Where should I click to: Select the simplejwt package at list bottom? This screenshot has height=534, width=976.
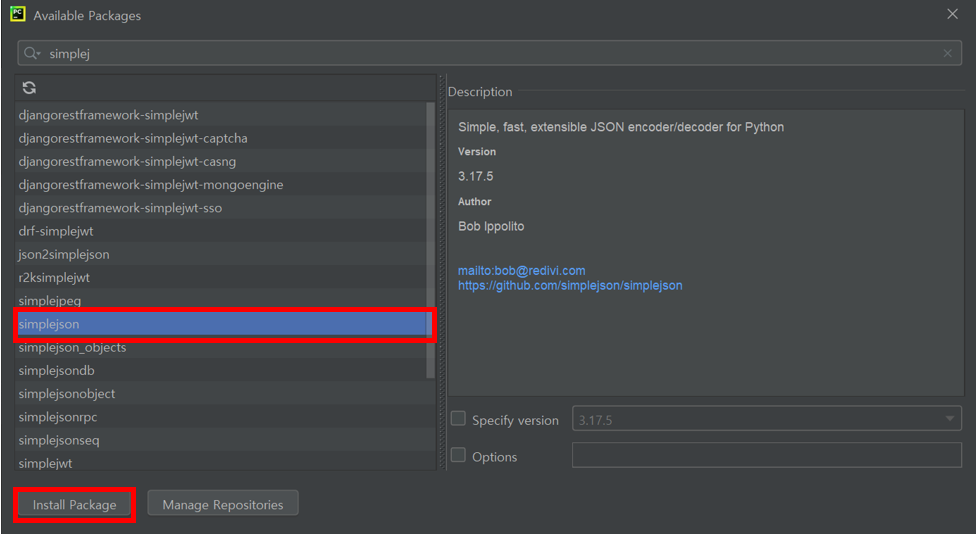point(220,462)
